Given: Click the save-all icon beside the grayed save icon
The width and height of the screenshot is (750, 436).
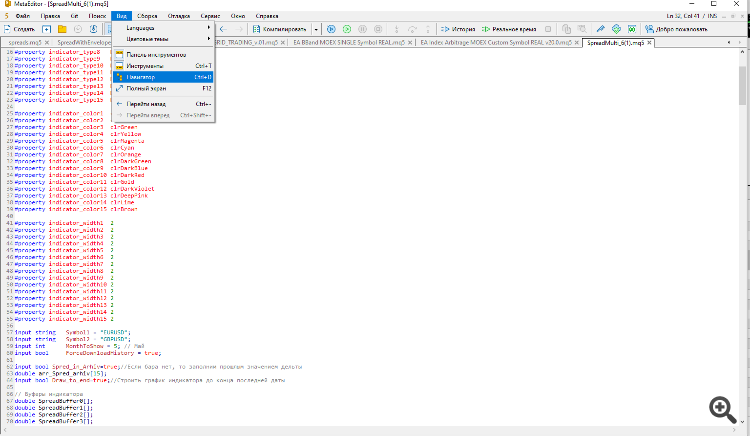Looking at the screenshot, I should pos(94,29).
